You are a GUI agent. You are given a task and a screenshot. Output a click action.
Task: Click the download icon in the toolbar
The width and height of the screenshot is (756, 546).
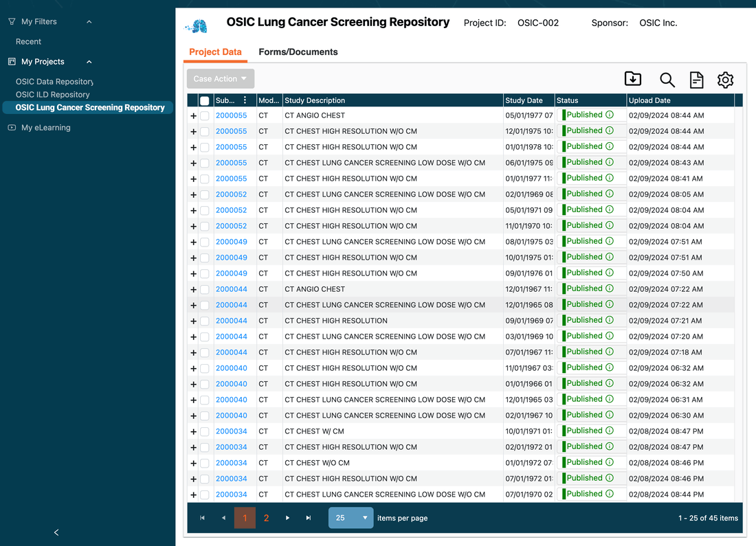[x=633, y=79]
